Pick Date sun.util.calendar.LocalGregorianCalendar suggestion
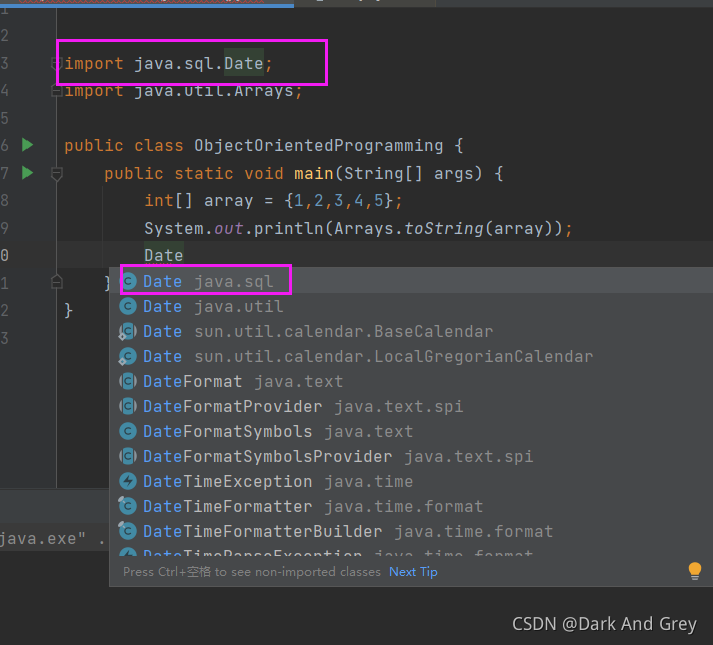This screenshot has width=713, height=645. (411, 356)
